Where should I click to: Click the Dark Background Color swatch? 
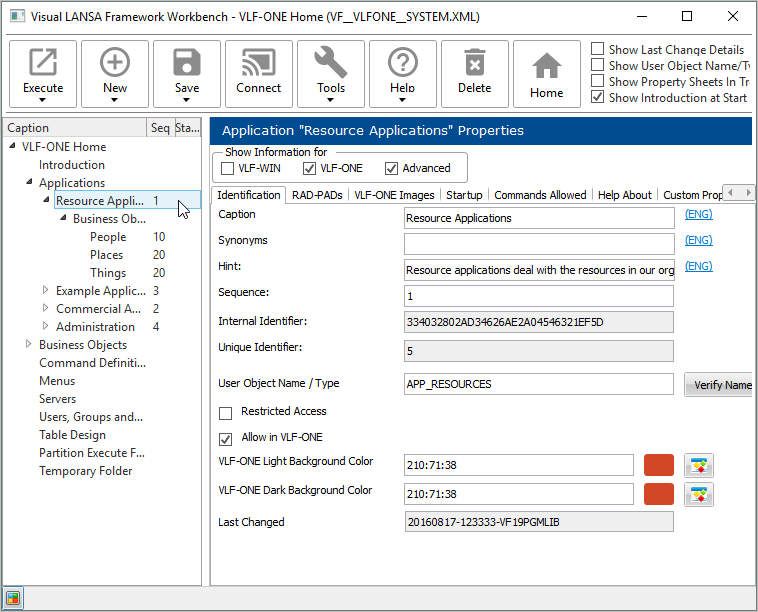pyautogui.click(x=659, y=494)
